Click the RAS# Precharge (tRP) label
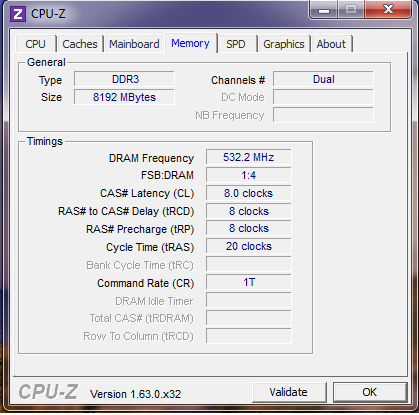Image resolution: width=419 pixels, height=415 pixels. (140, 229)
